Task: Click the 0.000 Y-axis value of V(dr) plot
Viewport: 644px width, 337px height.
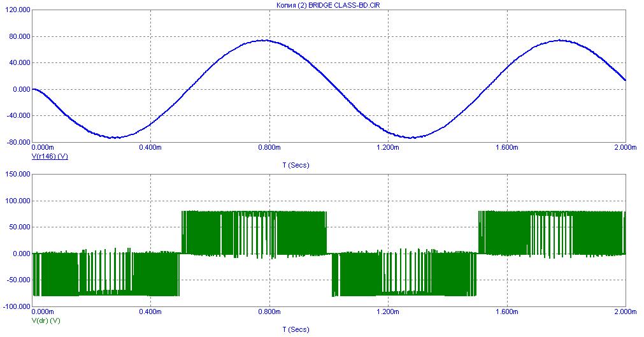Action: click(x=21, y=254)
